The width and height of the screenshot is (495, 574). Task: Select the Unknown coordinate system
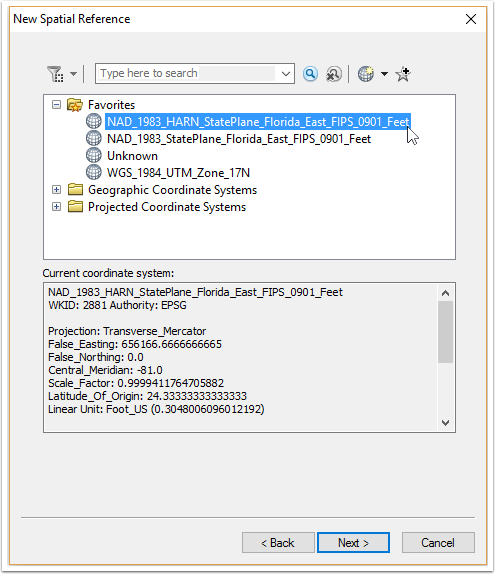point(132,156)
